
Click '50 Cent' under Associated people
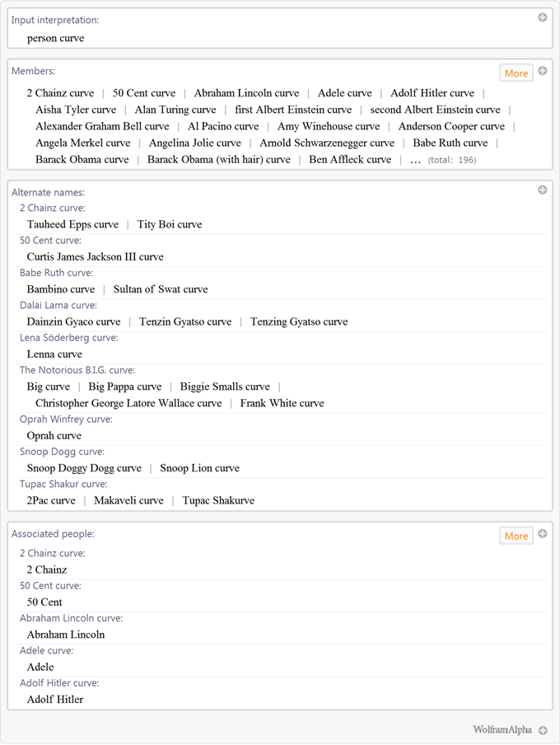click(44, 602)
